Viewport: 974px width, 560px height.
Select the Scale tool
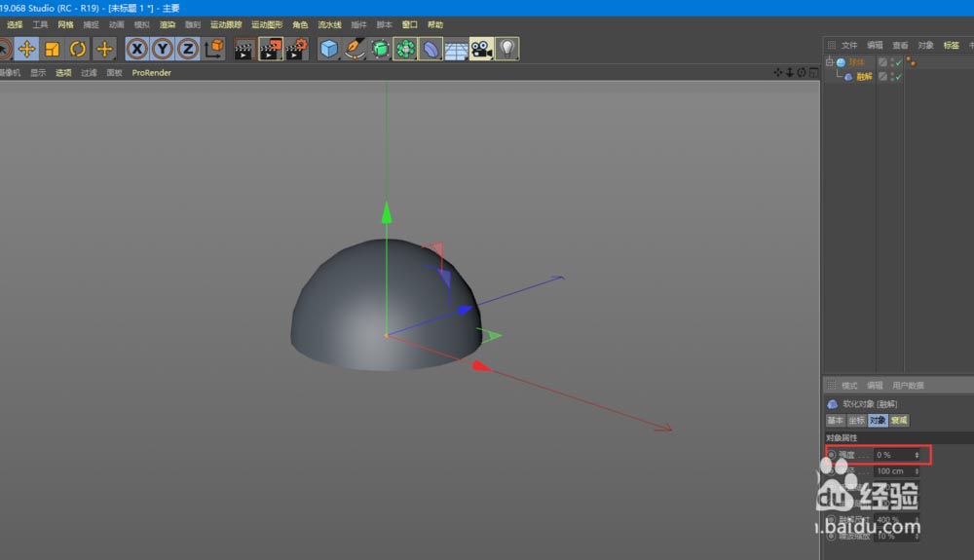pyautogui.click(x=53, y=49)
